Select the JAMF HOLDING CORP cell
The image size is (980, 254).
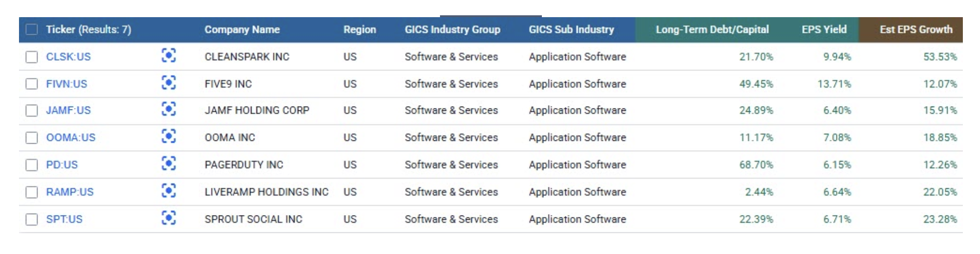tap(257, 110)
